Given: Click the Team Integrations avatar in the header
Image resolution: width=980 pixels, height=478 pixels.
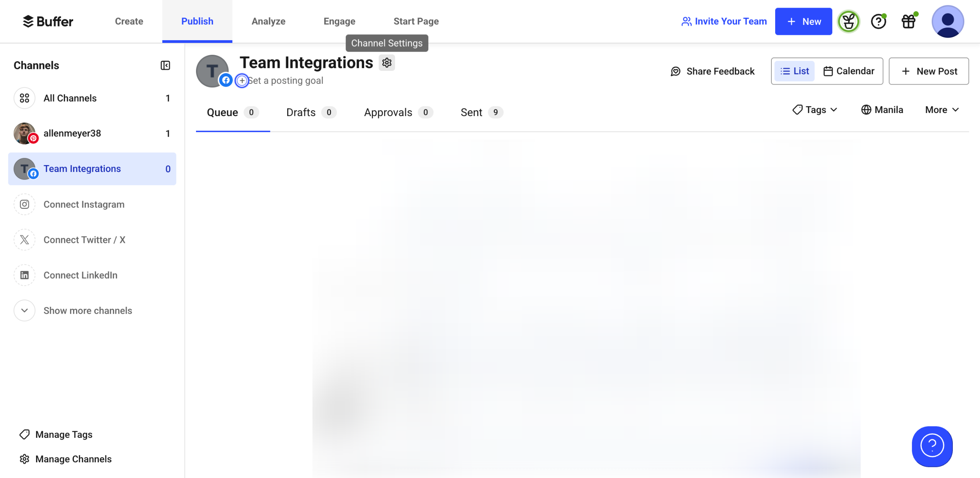Looking at the screenshot, I should [212, 71].
